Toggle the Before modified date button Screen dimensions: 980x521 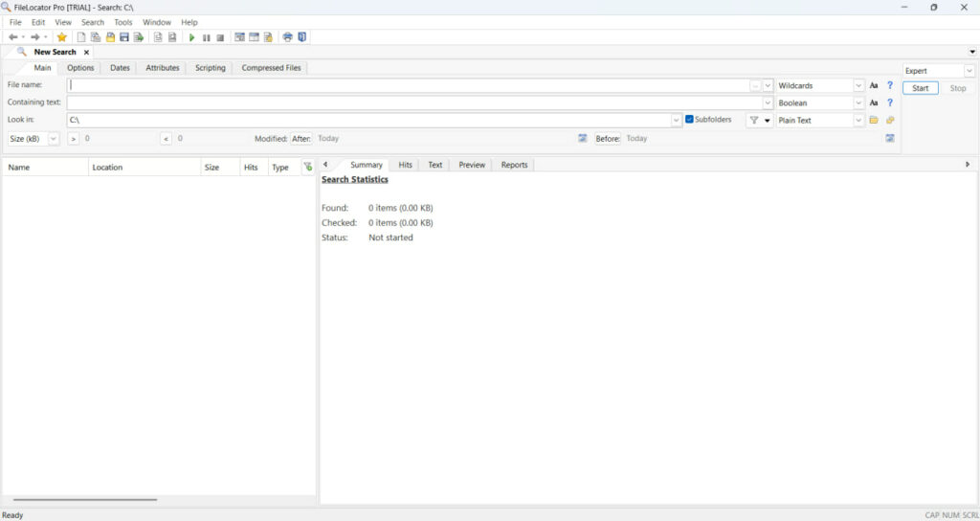pyautogui.click(x=608, y=138)
